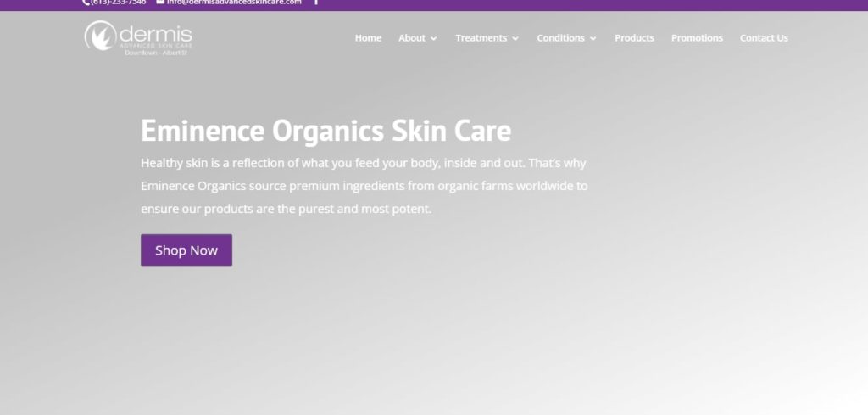Click the purple Shop Now button
Image resolution: width=868 pixels, height=415 pixels.
coord(186,250)
